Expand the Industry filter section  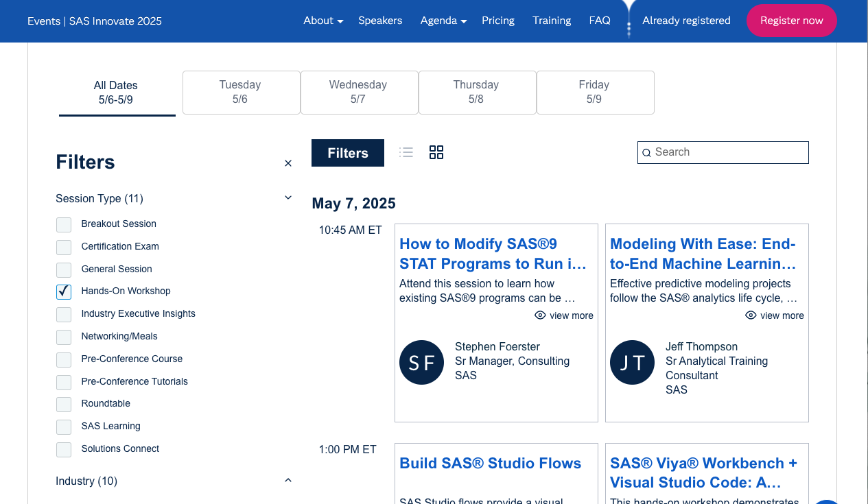click(288, 481)
